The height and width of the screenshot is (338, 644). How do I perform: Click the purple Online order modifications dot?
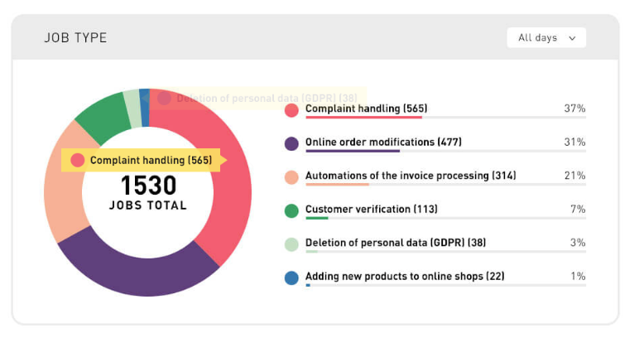click(291, 143)
